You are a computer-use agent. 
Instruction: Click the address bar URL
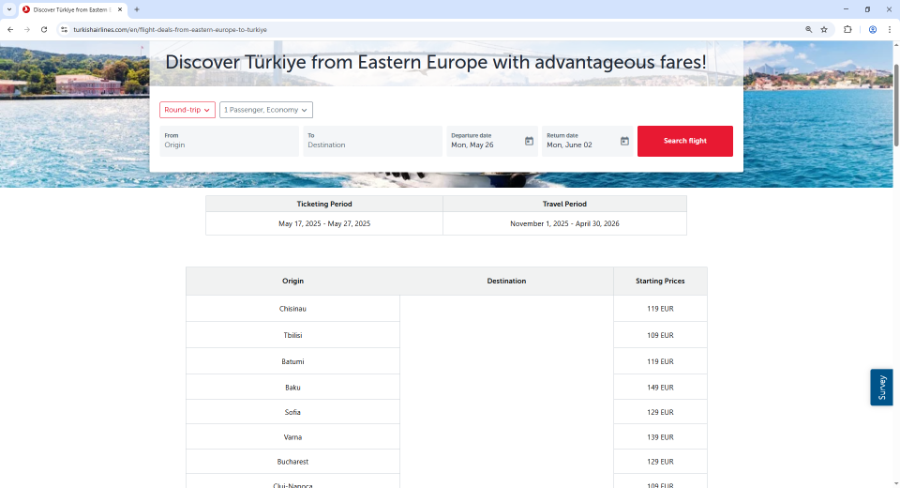(x=170, y=29)
